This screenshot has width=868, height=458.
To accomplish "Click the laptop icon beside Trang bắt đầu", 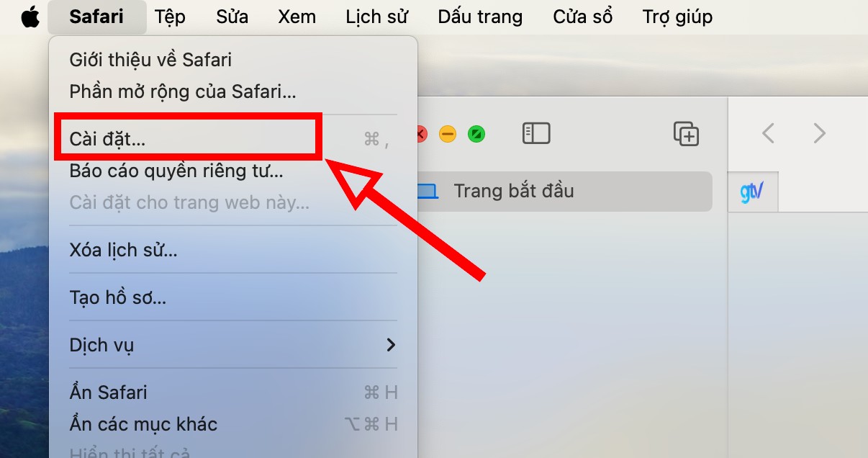I will click(428, 191).
